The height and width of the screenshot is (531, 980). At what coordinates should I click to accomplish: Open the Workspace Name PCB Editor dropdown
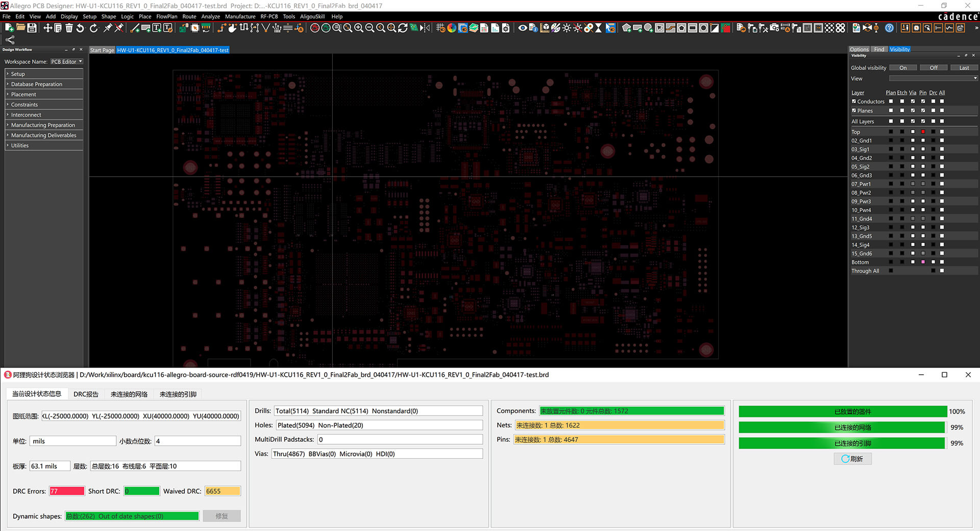[x=66, y=62]
